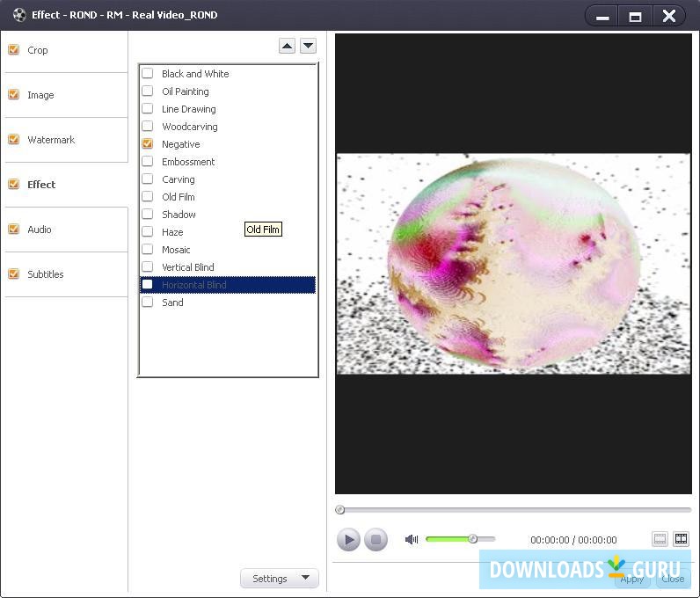Tick the Sand effect checkbox
700x598 pixels.
[x=148, y=303]
